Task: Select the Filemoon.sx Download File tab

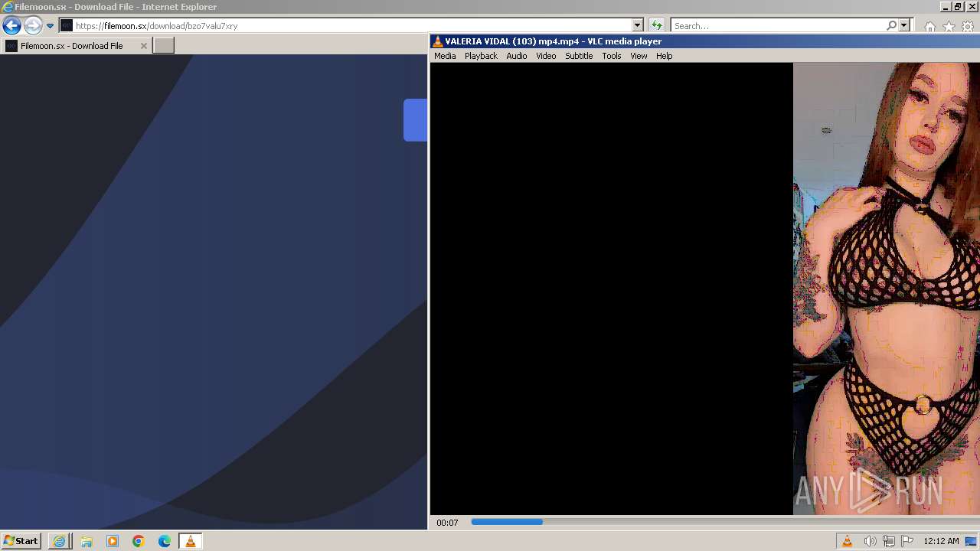Action: tap(77, 46)
